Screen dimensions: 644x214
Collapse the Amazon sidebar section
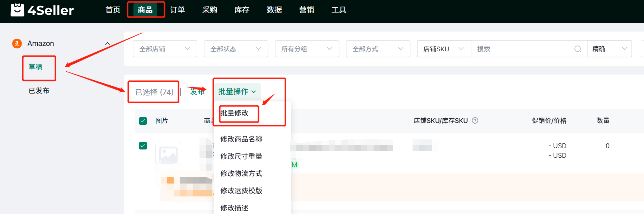[107, 44]
